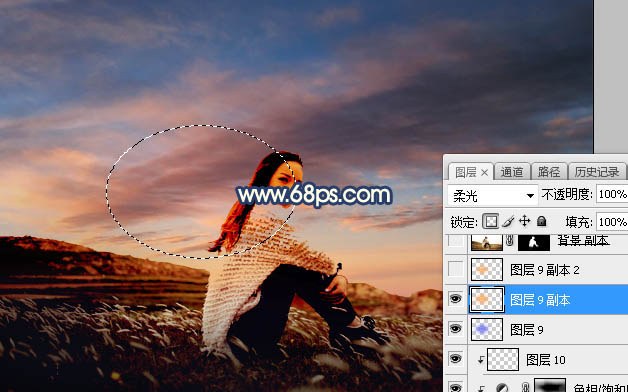
Task: Toggle lock image pixels brush icon
Action: point(508,221)
